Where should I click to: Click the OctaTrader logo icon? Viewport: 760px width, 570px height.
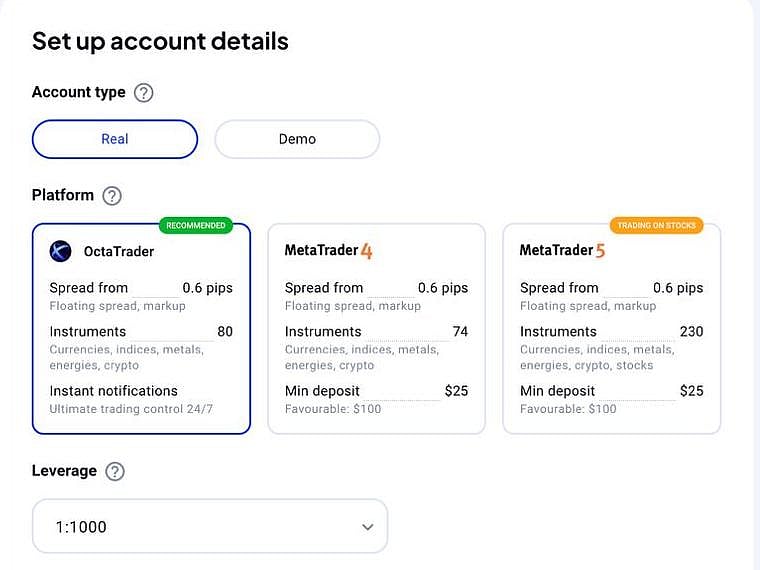(x=61, y=251)
